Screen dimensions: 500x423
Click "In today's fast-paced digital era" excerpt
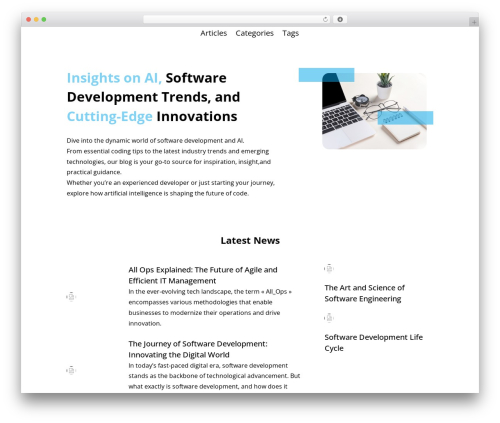214,376
